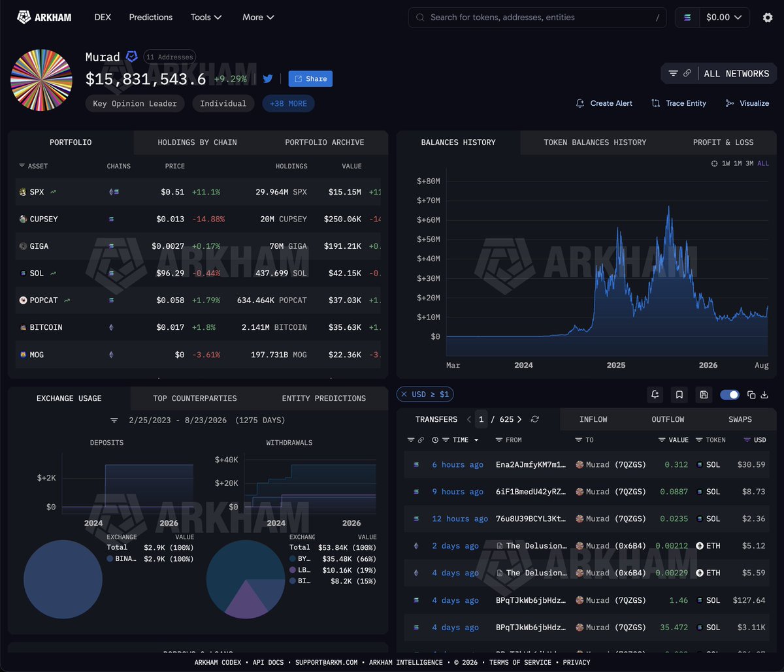Expand the +38 MORE tags

pyautogui.click(x=288, y=103)
